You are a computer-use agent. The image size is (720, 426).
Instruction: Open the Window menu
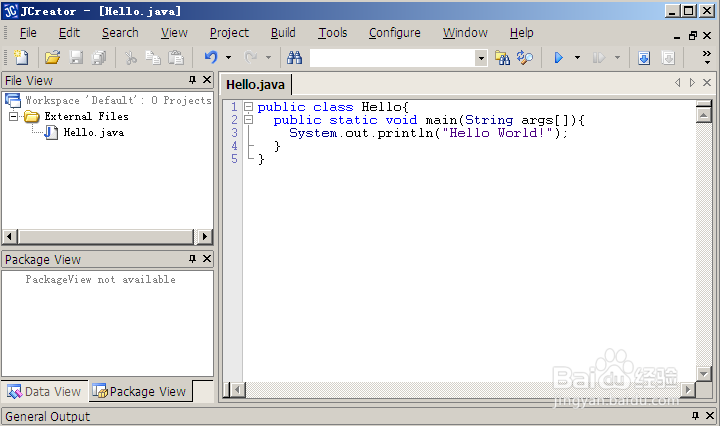465,33
